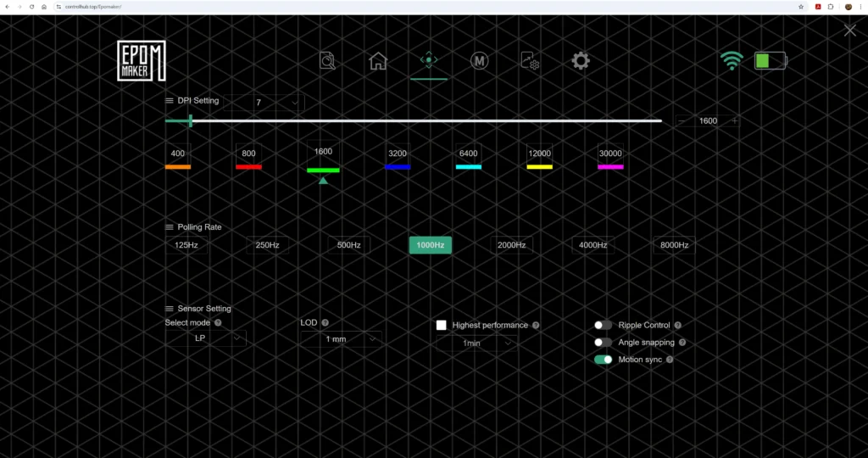Click the wireless connection status icon
Viewport: 868px width, 458px height.
(x=731, y=61)
